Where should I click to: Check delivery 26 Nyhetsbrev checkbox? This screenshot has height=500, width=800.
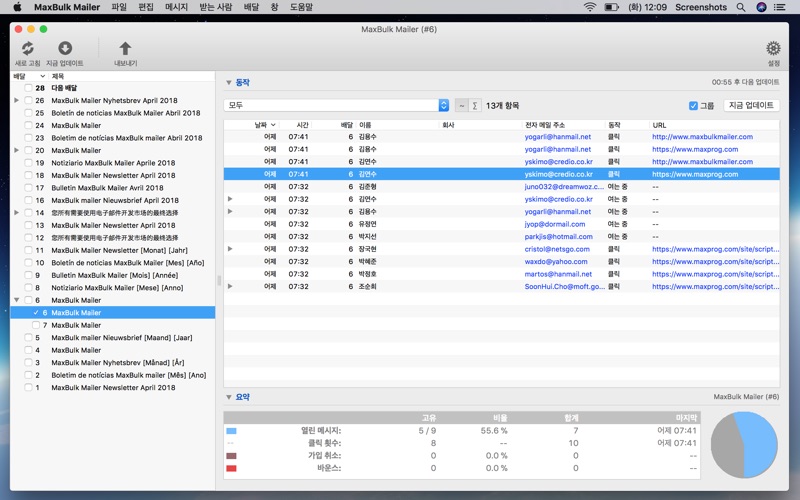[x=29, y=101]
